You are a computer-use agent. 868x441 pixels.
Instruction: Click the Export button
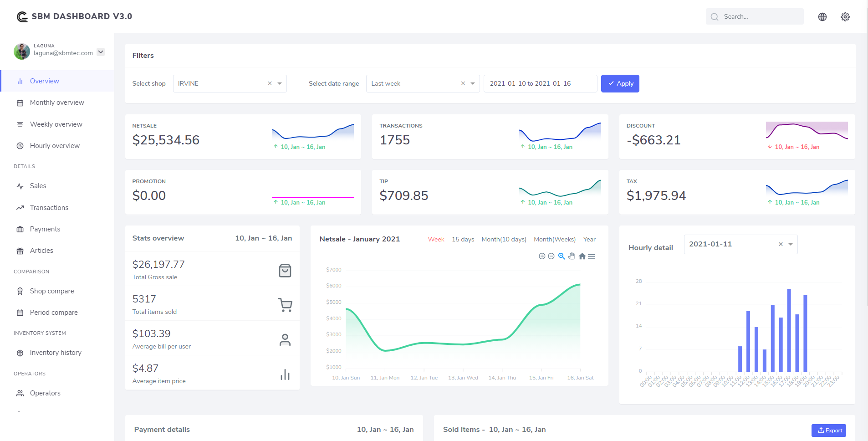(828, 431)
